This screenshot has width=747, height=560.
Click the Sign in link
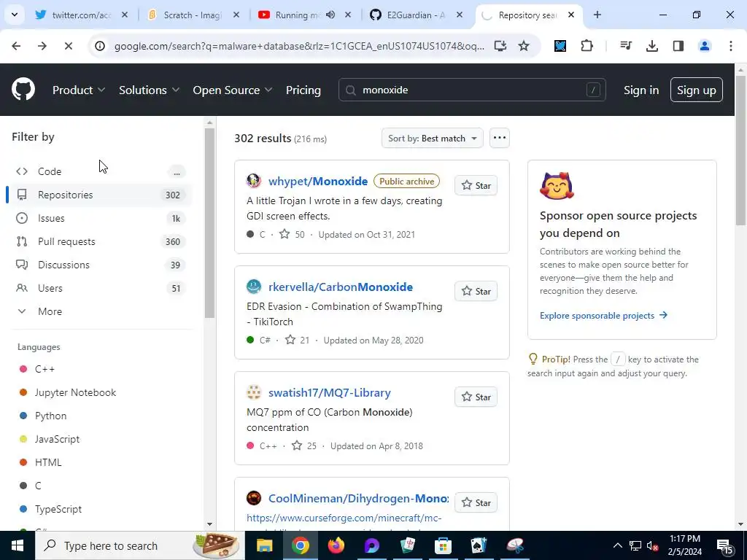(x=640, y=90)
